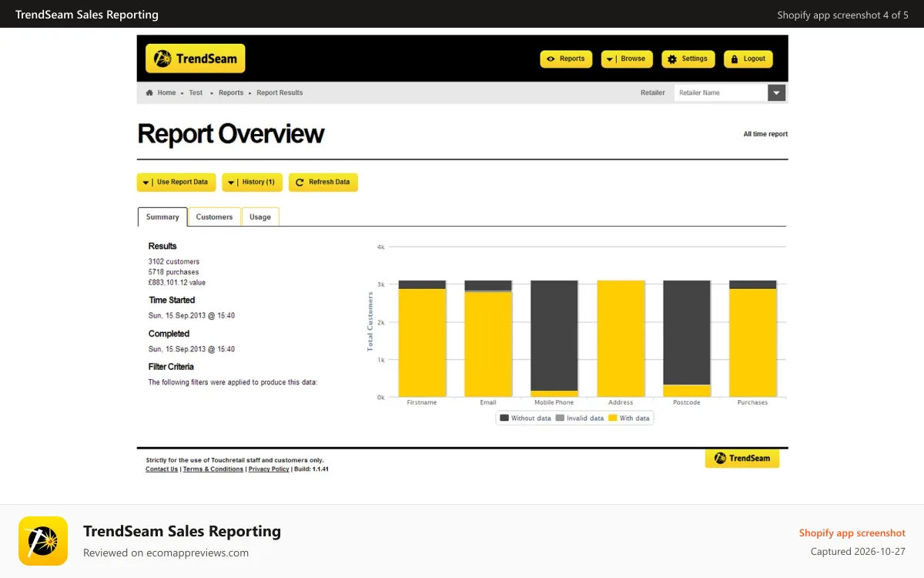Select the '5718 purchases' result text
Viewport: 924px width, 578px height.
(x=174, y=272)
